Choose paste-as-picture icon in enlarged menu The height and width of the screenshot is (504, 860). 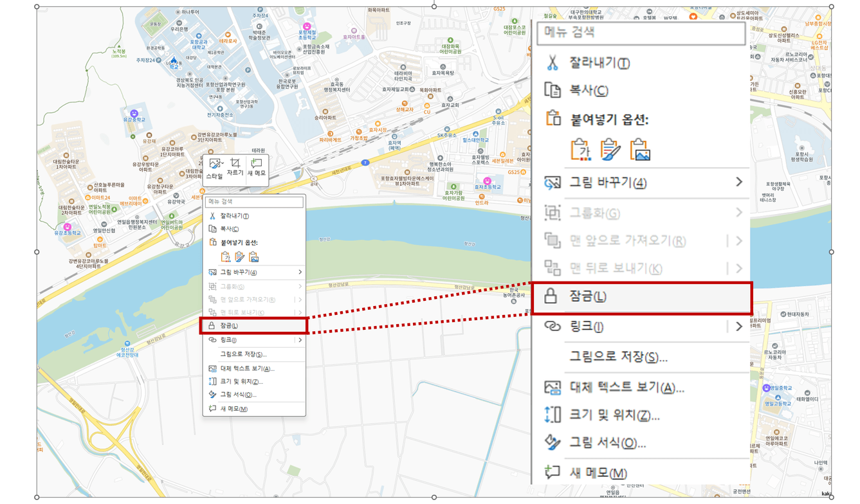click(640, 149)
